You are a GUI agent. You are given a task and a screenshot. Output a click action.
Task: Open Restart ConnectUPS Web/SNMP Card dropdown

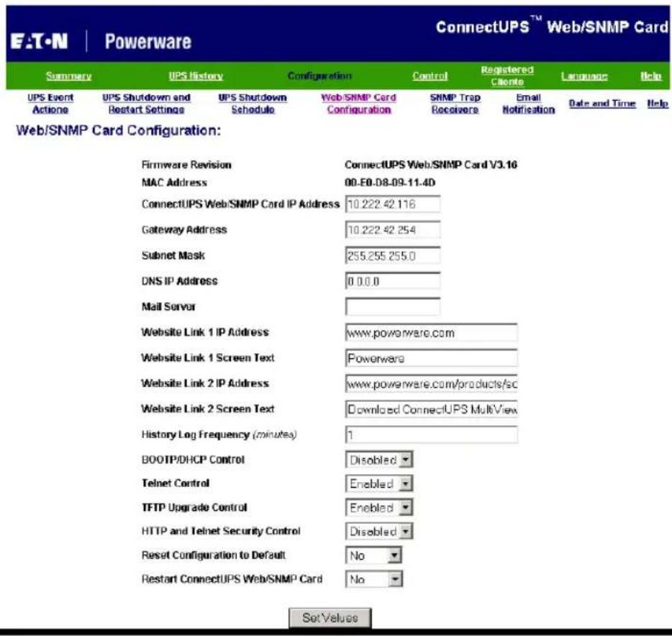click(373, 579)
